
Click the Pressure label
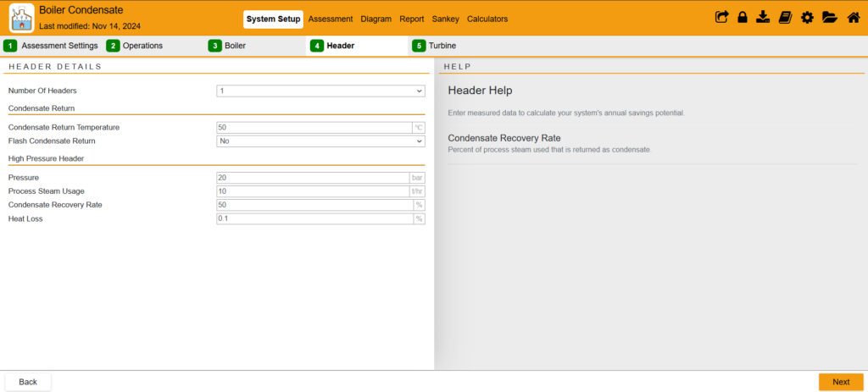click(x=24, y=178)
